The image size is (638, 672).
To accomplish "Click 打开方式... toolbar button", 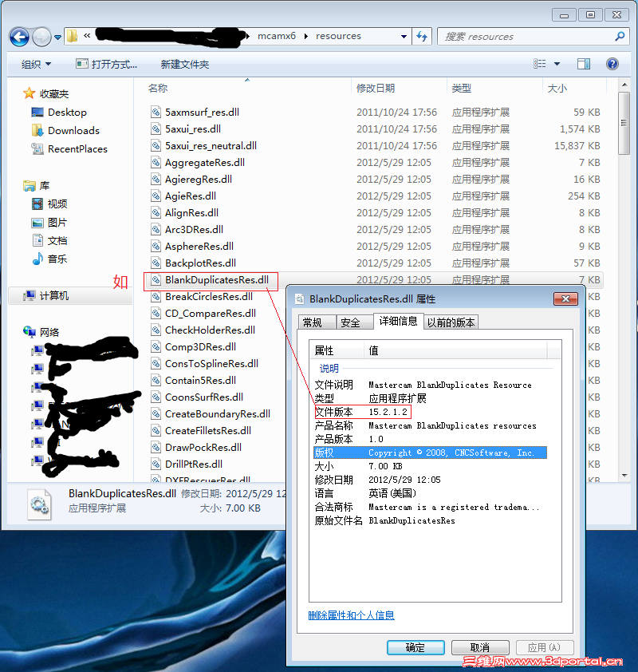I will pyautogui.click(x=107, y=65).
